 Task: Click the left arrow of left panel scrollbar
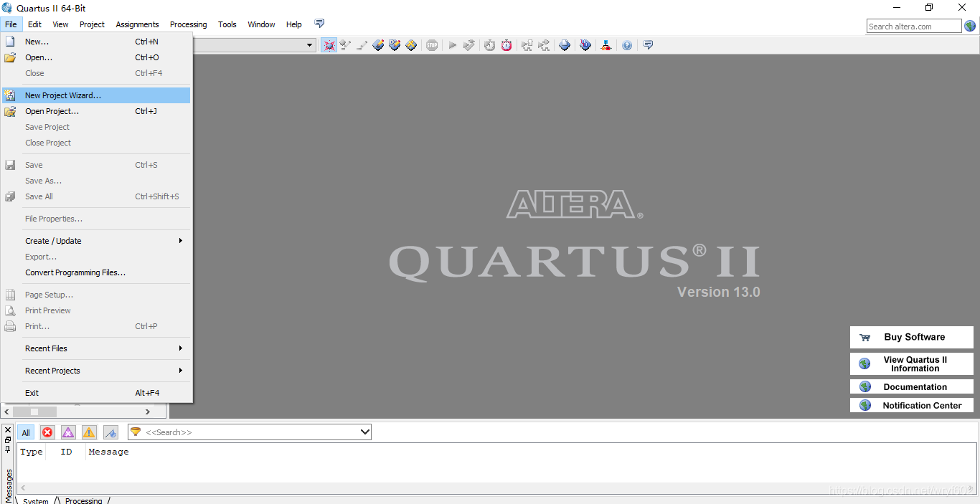point(6,412)
